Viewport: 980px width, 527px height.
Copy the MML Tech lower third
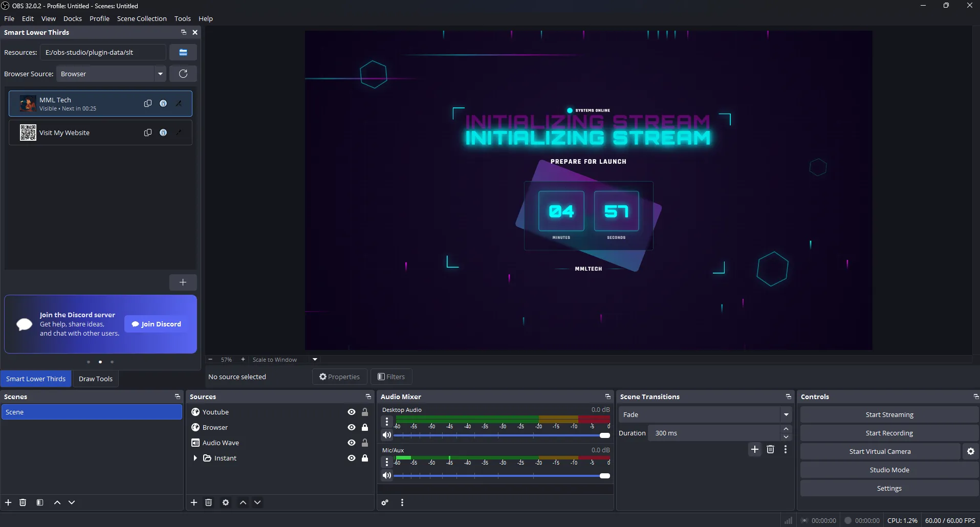[147, 103]
